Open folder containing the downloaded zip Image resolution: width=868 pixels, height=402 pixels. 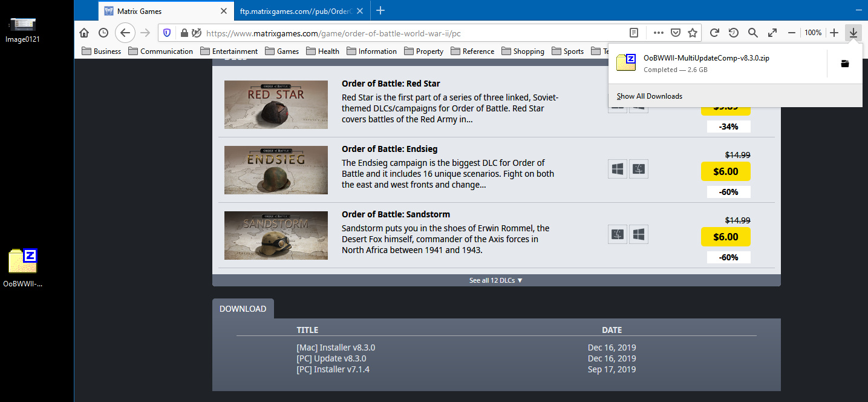point(845,64)
